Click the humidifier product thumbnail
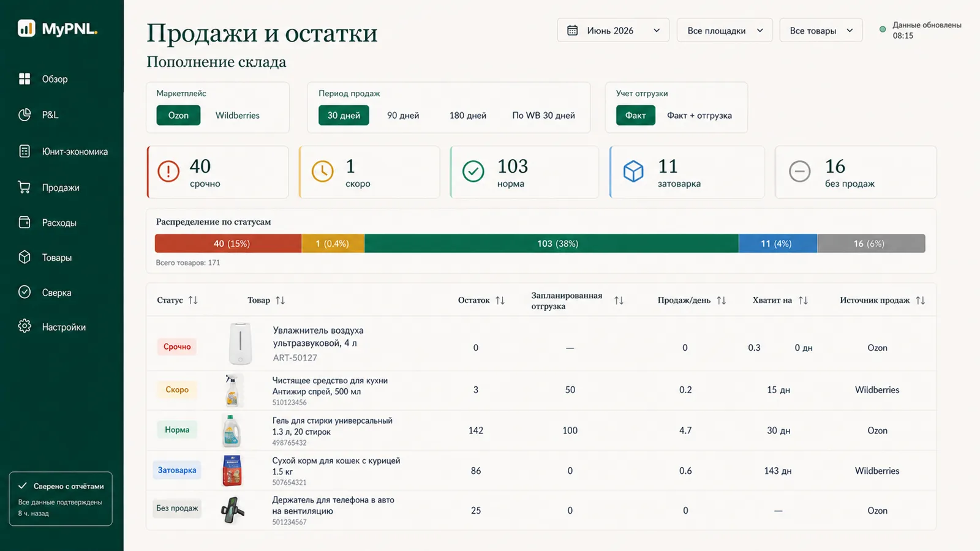This screenshot has height=551, width=980. point(240,343)
